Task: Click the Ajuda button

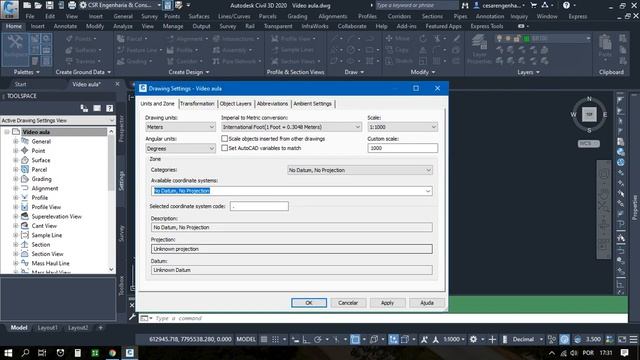Action: [x=427, y=303]
